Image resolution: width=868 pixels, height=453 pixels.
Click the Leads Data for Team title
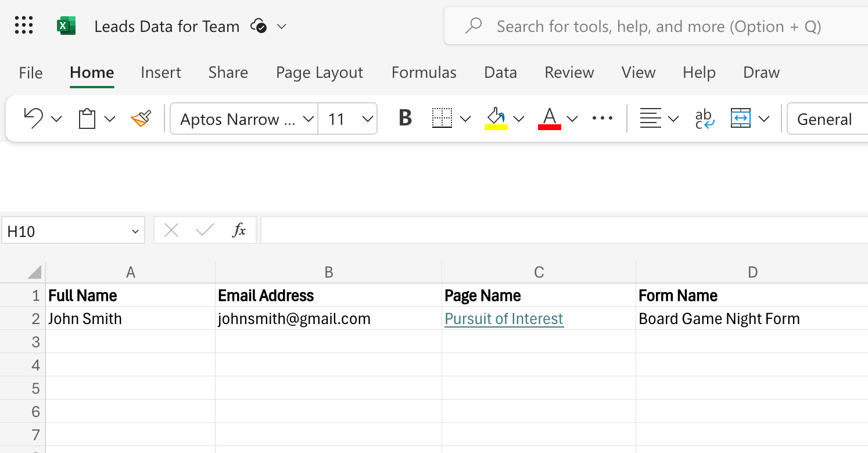click(167, 27)
